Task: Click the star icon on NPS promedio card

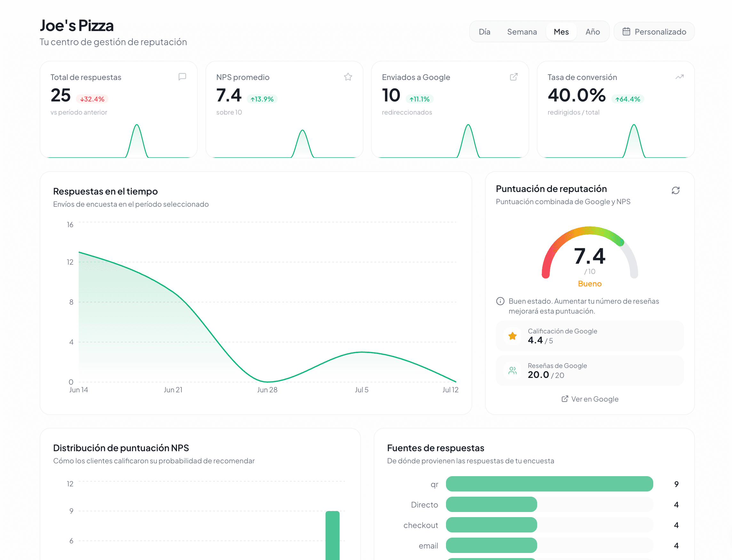Action: click(348, 77)
